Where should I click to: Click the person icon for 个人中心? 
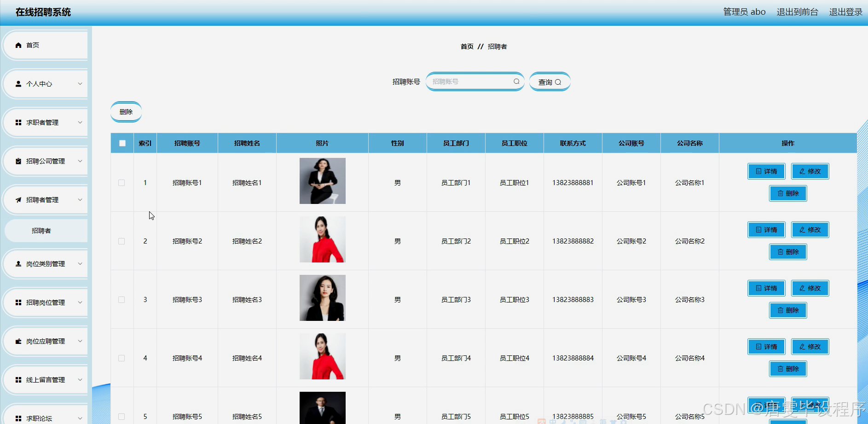click(18, 84)
